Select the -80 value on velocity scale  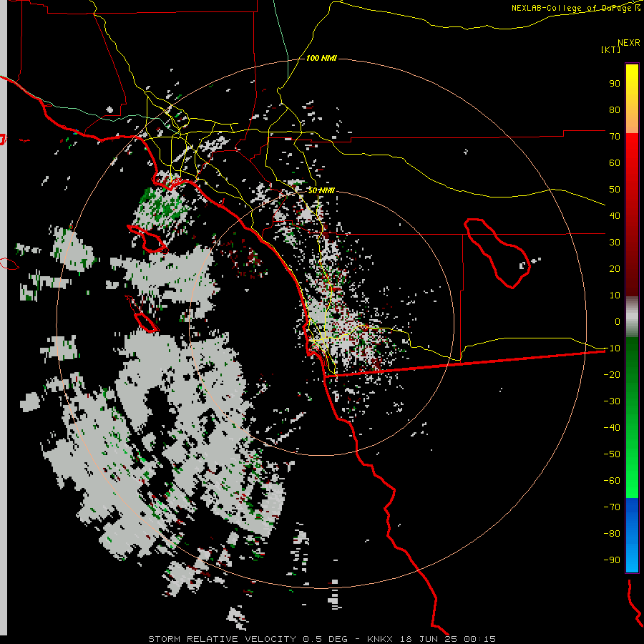coord(612,534)
